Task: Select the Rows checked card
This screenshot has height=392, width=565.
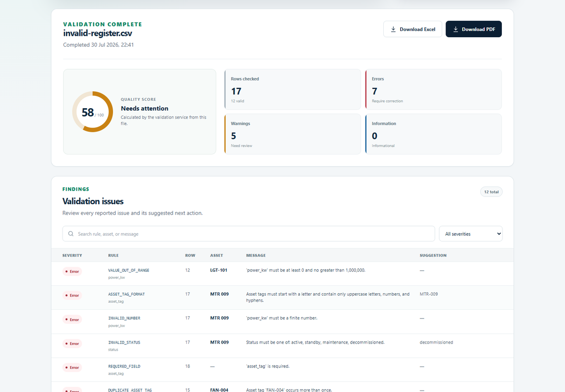Action: tap(292, 89)
